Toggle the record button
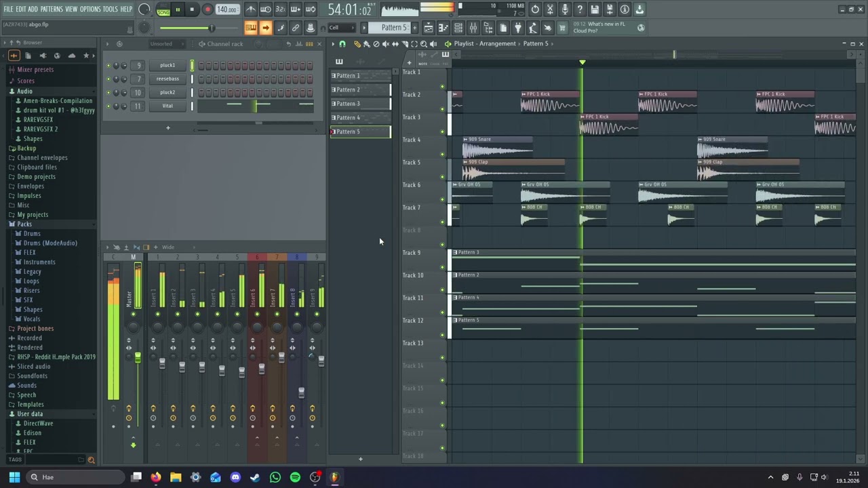Screen dimensions: 868x488 (208, 9)
